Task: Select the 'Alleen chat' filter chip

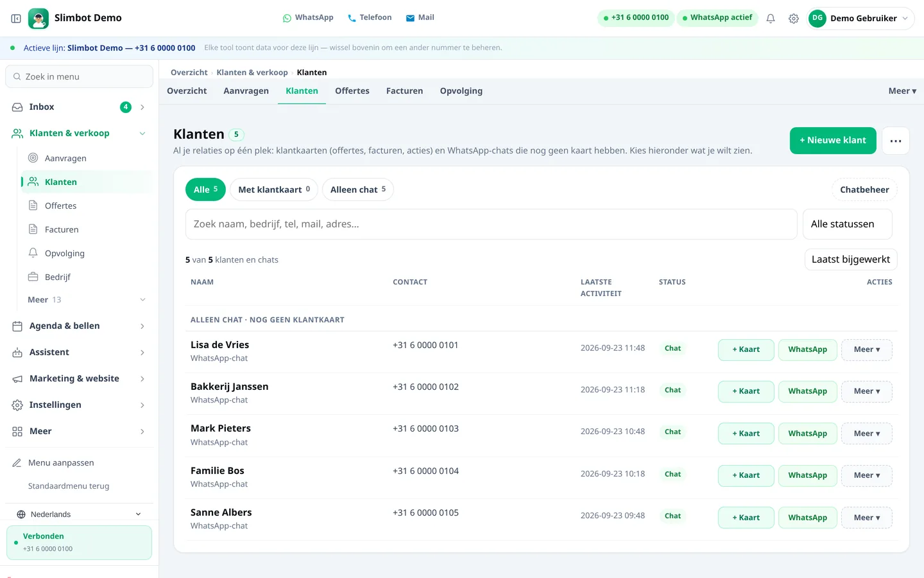Action: [x=358, y=189]
